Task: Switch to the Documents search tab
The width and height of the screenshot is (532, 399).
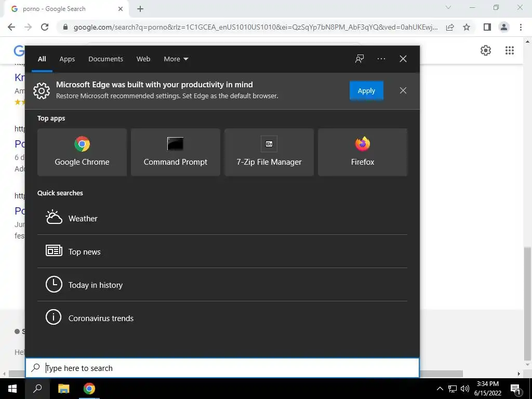Action: 106,59
